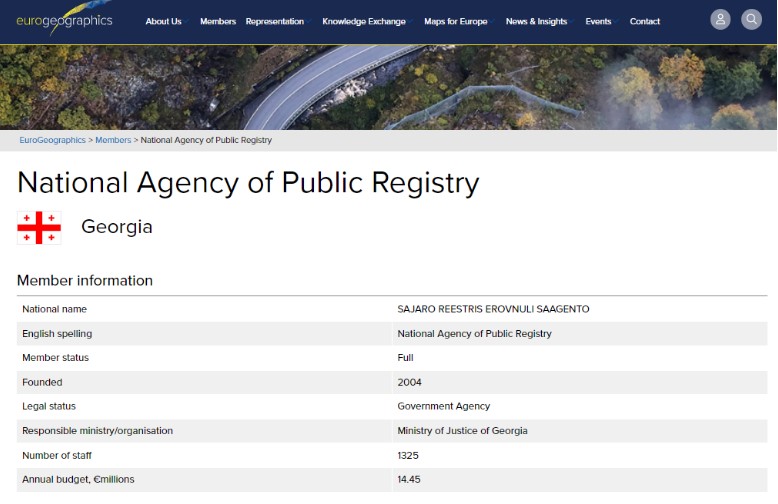Click the 'Member information' heading
The image size is (778, 504).
tap(85, 280)
